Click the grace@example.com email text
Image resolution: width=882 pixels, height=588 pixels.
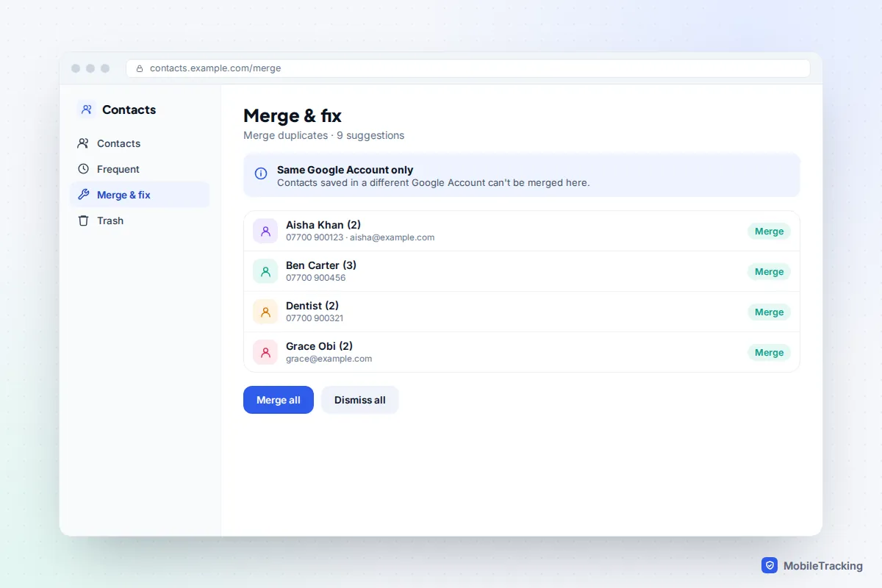[329, 359]
